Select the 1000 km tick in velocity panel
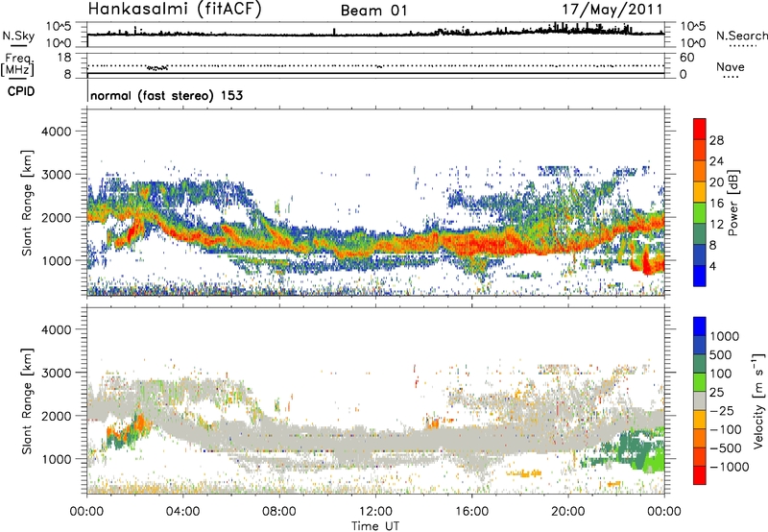The image size is (768, 532). click(57, 459)
